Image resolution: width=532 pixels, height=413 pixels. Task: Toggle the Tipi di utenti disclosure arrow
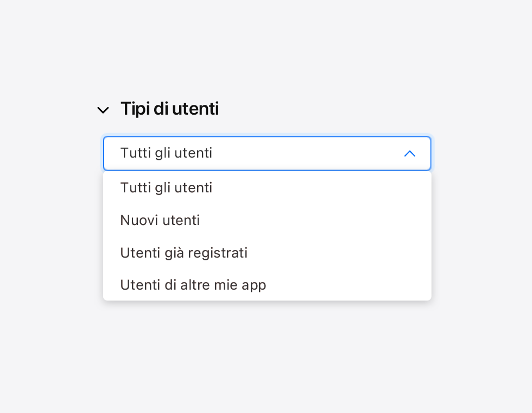(x=103, y=110)
